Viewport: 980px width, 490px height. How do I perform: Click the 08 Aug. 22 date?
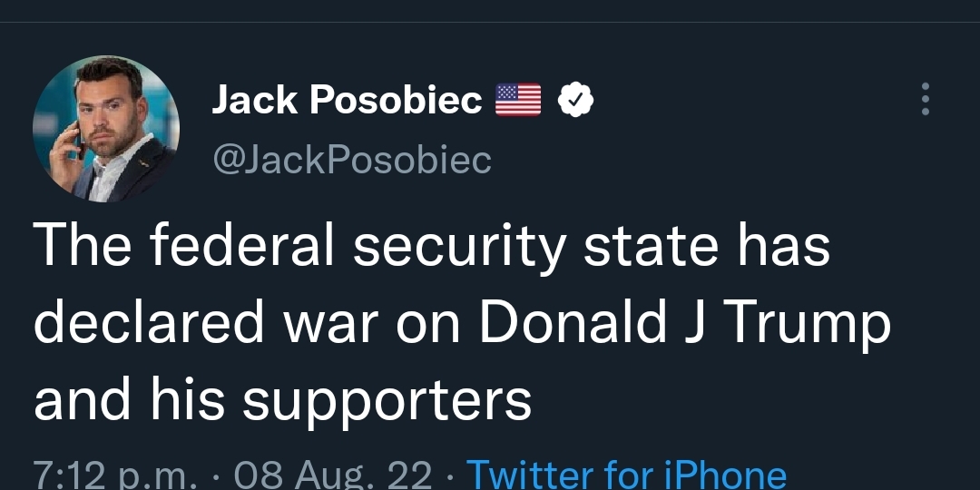tap(332, 474)
